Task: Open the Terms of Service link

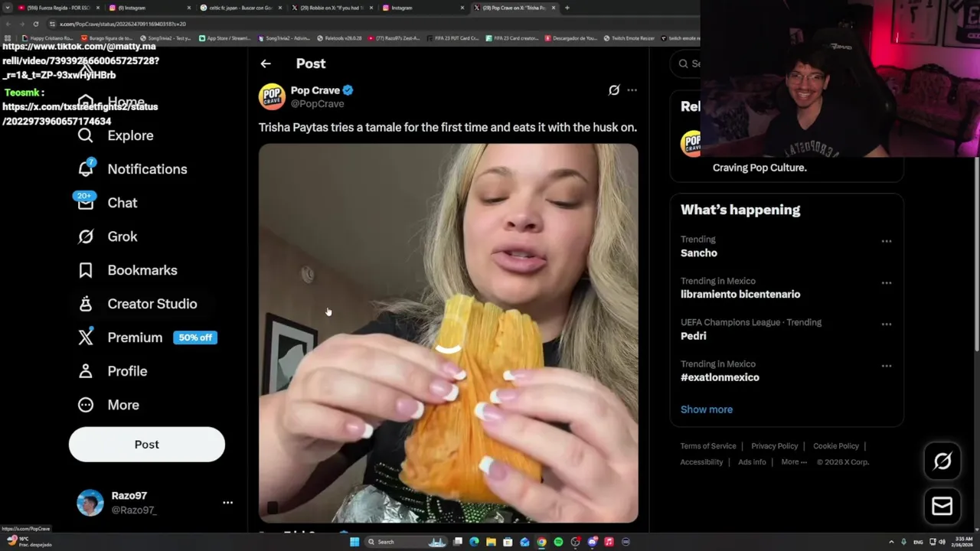Action: 707,446
